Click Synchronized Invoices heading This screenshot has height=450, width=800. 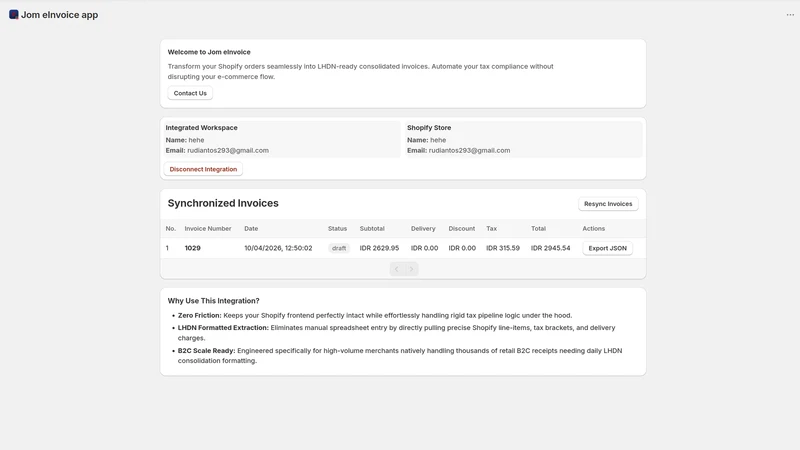click(223, 203)
